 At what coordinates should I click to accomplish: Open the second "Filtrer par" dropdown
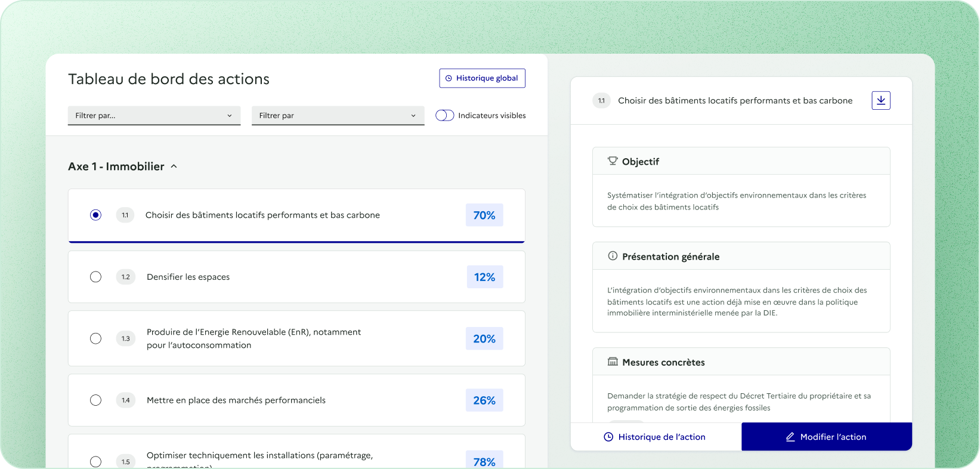pos(338,115)
